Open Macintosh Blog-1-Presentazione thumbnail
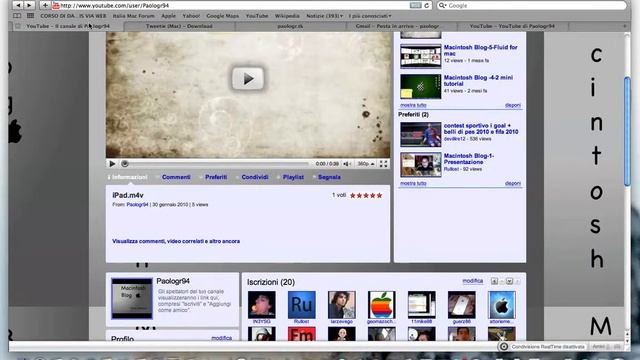The image size is (640, 360). click(x=420, y=164)
